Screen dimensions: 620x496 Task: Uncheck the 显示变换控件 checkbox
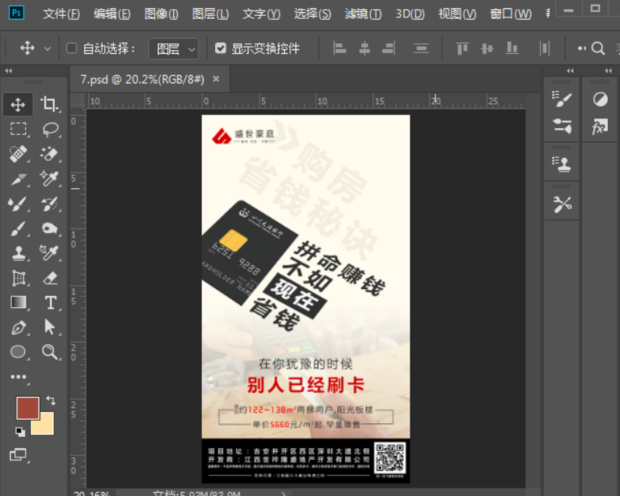click(220, 48)
